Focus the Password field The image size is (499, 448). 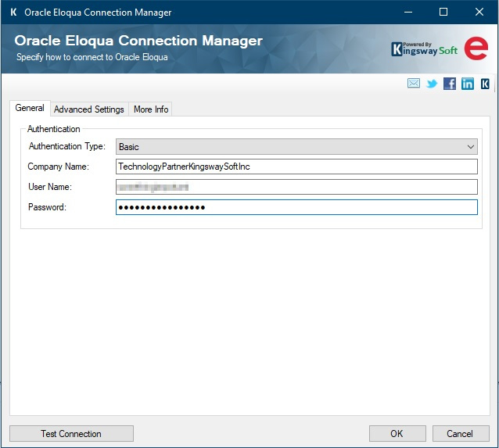pos(296,207)
